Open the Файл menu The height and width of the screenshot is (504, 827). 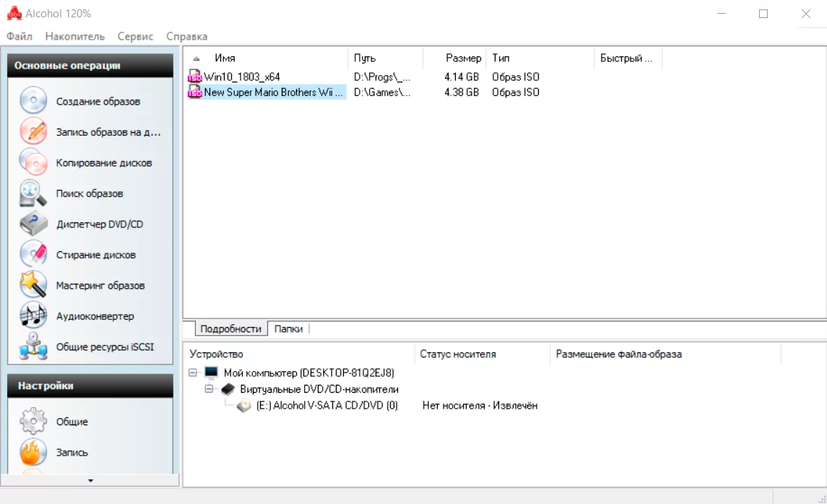20,36
